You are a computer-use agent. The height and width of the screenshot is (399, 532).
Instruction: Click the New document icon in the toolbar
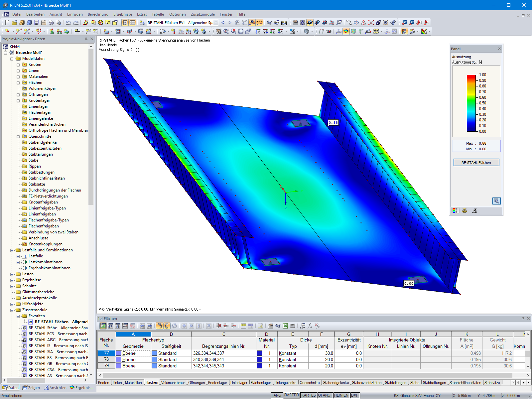pos(7,22)
